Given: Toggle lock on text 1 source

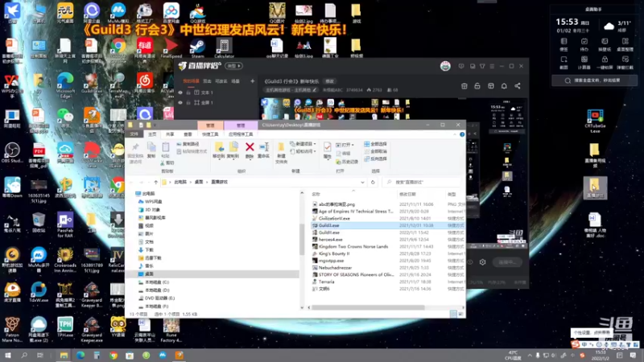Looking at the screenshot, I should [x=188, y=93].
